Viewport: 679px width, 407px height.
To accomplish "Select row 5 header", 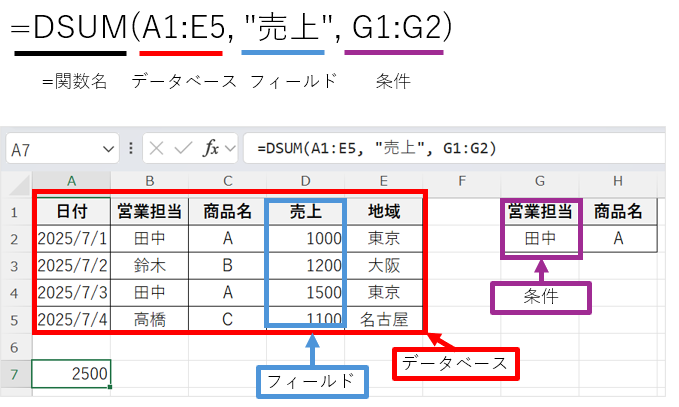I will tap(16, 320).
